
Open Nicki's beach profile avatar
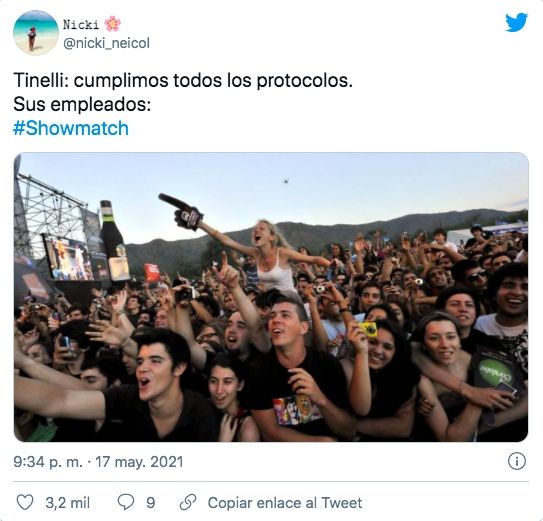coord(36,33)
